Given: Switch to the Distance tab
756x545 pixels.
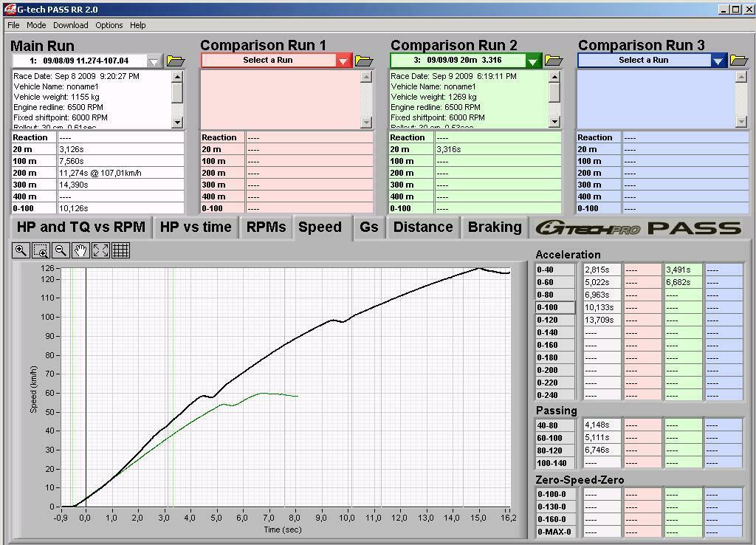Looking at the screenshot, I should pos(423,227).
